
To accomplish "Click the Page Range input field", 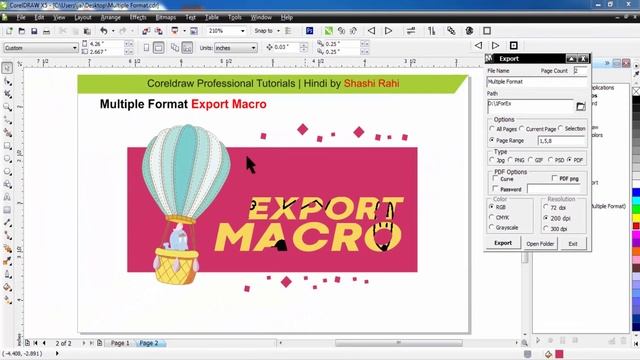I will pos(562,141).
